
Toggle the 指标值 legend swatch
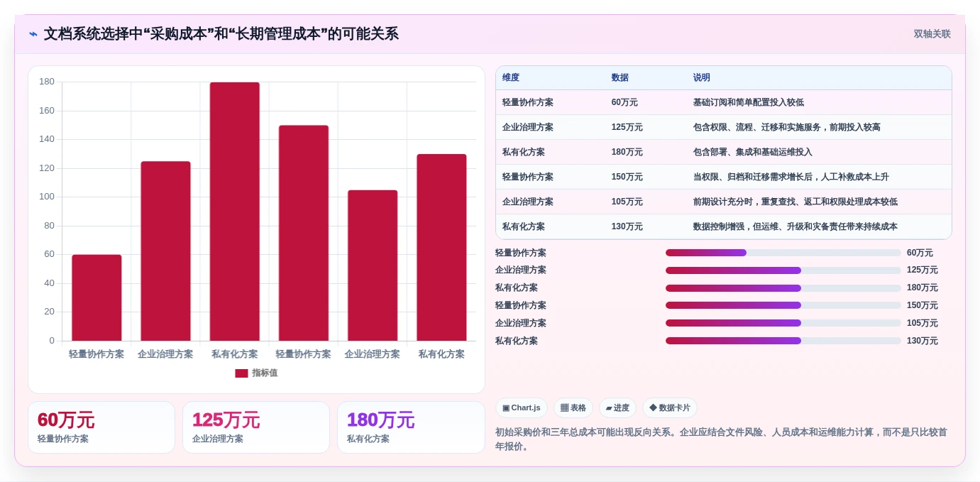[241, 373]
